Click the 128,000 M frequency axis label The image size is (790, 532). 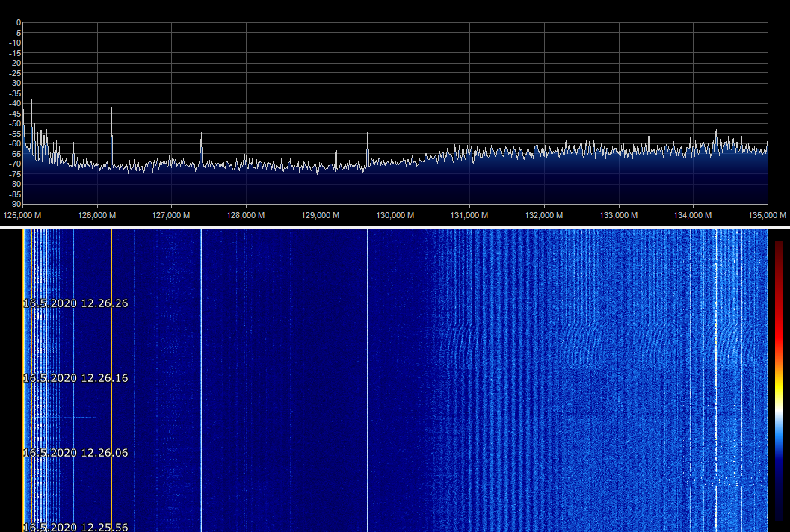[x=246, y=215]
